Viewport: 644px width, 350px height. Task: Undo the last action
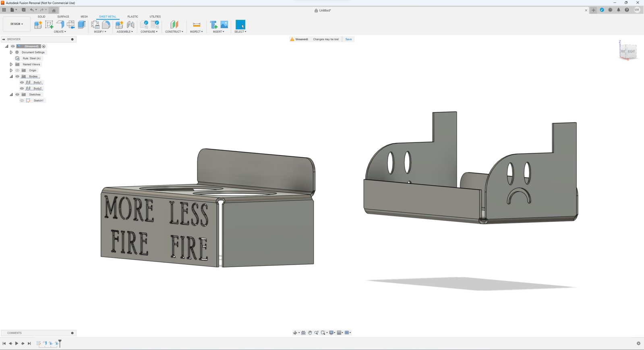32,10
